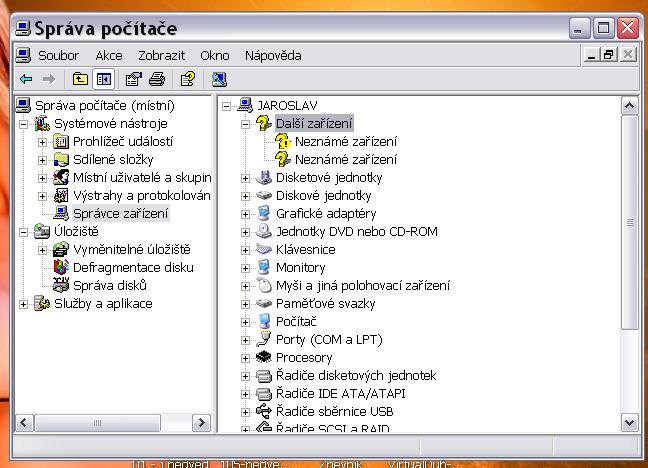The image size is (648, 468).
Task: Expand the Disketové jednotky node
Action: (x=245, y=178)
